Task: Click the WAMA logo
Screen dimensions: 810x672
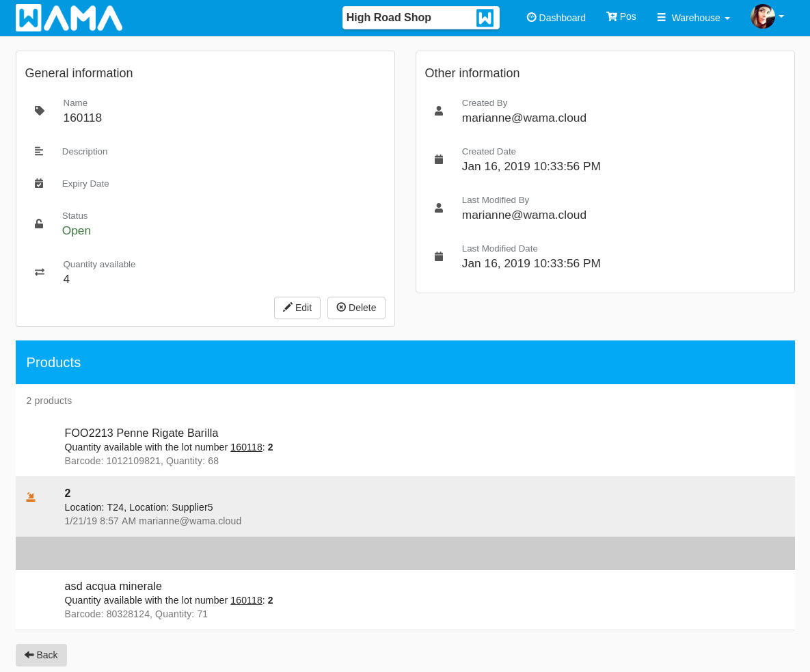Action: (x=69, y=18)
